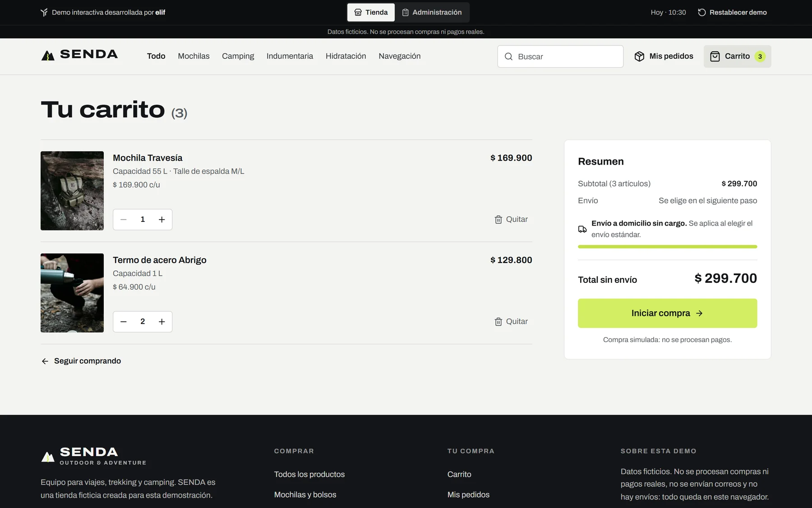Open footer link Todos los productos
This screenshot has width=812, height=508.
pos(309,474)
